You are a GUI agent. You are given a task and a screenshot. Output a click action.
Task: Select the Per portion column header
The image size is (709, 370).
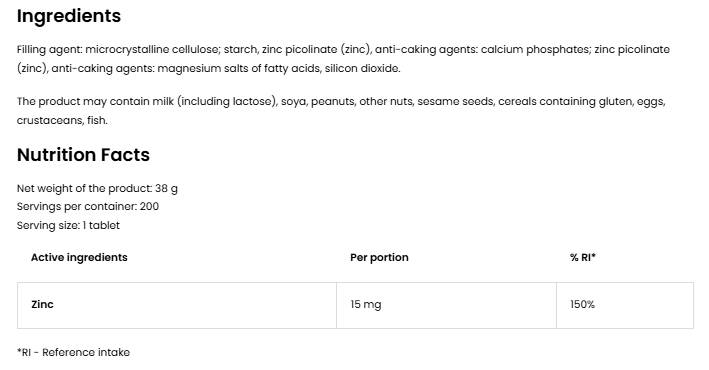pos(379,257)
